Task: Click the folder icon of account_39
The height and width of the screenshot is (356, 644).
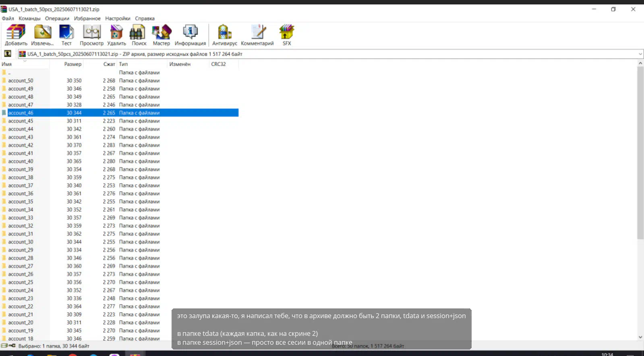Action: (4, 169)
